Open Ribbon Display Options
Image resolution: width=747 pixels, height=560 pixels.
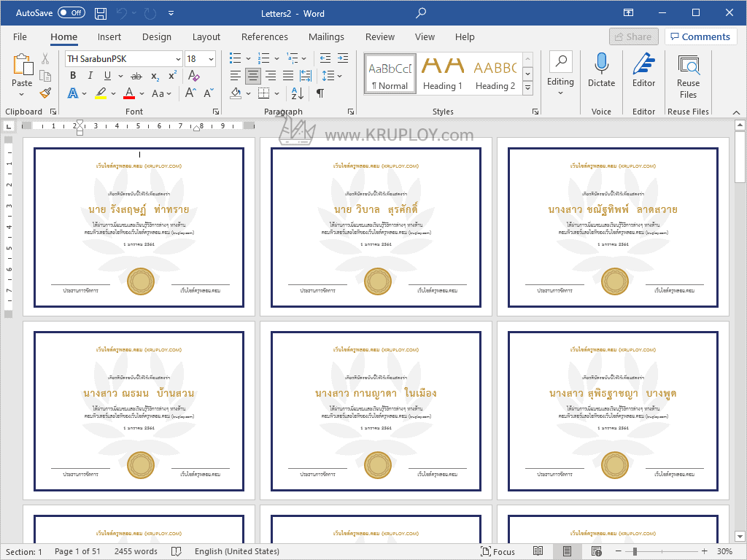(x=628, y=13)
